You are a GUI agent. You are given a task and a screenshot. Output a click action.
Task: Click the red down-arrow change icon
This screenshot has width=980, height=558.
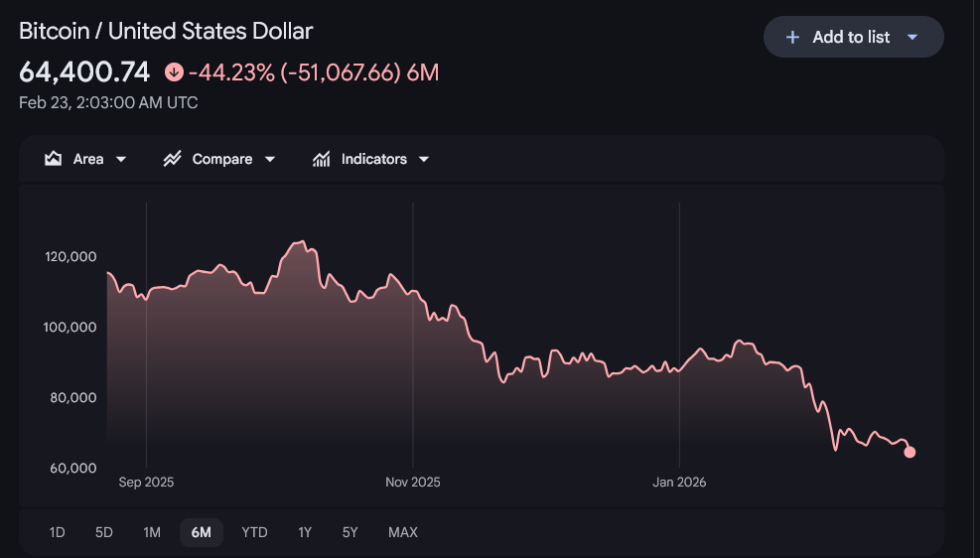click(174, 72)
